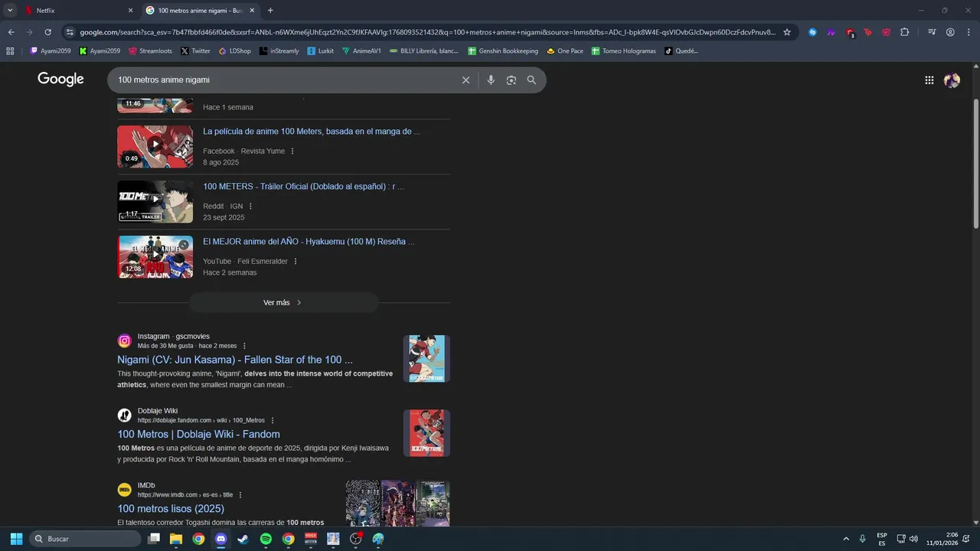Open Twitter bookmark
Viewport: 980px width, 551px height.
point(195,51)
